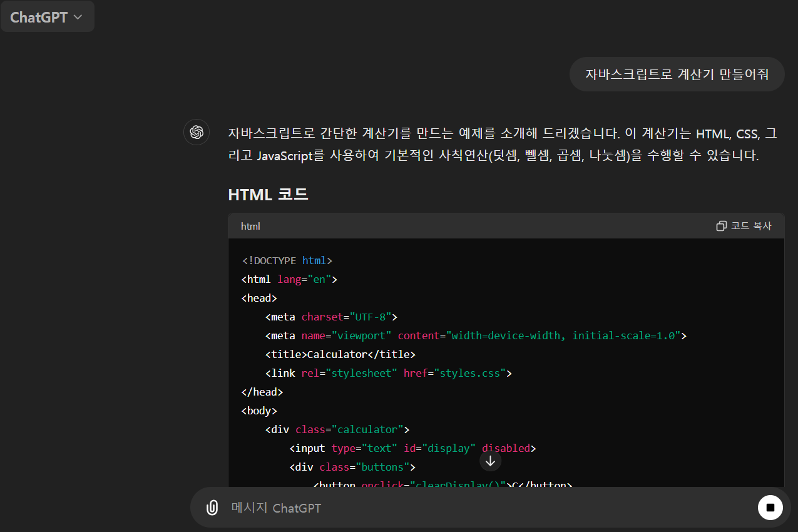Click the meta charset="UTF-8" line
798x532 pixels.
click(331, 317)
